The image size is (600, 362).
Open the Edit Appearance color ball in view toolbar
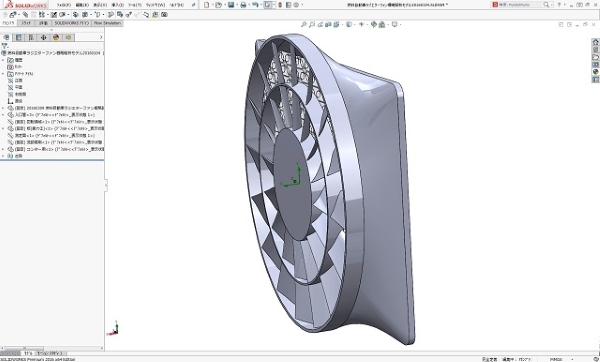(x=373, y=24)
